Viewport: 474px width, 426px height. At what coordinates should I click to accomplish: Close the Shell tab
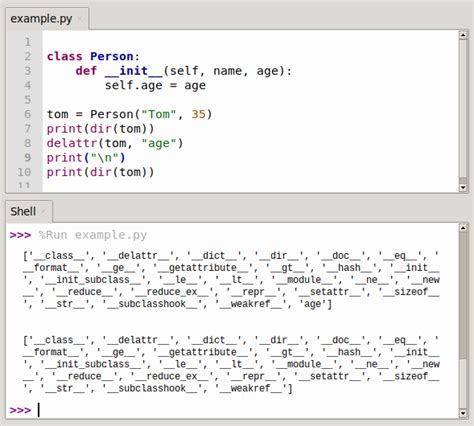click(x=44, y=211)
